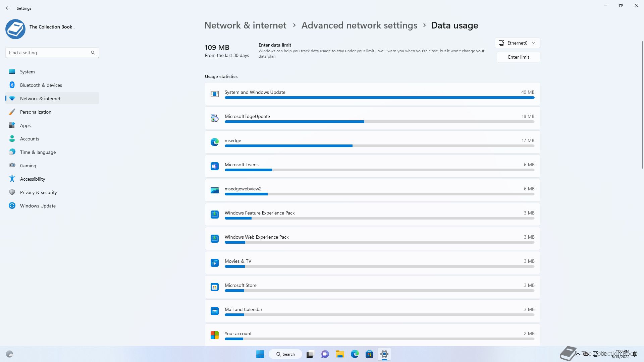
Task: Expand the system tray hidden icons chevron
Action: (578, 354)
